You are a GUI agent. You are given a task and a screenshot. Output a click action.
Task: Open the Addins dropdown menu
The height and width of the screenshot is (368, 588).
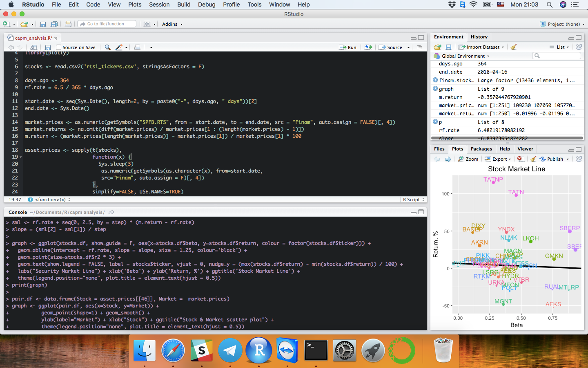click(172, 24)
